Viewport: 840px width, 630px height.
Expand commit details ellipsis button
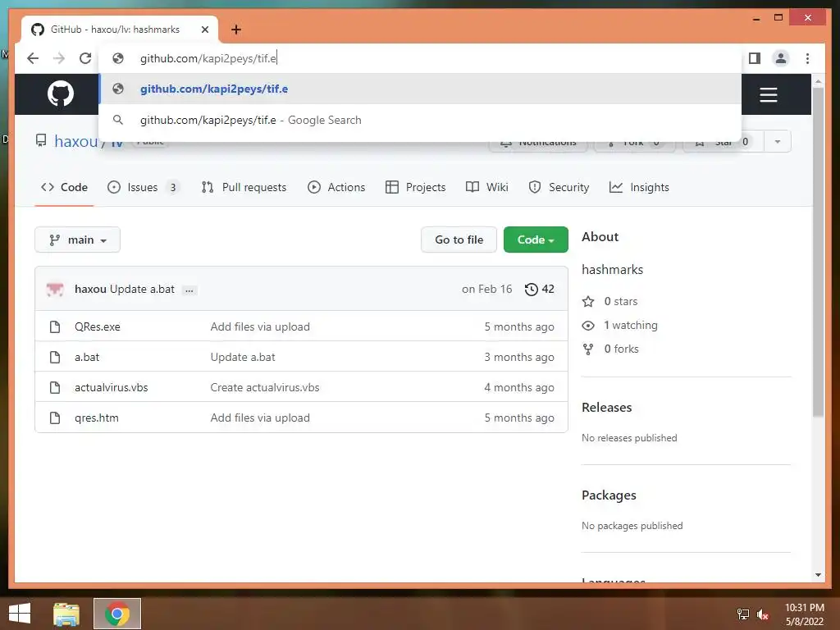coord(189,290)
